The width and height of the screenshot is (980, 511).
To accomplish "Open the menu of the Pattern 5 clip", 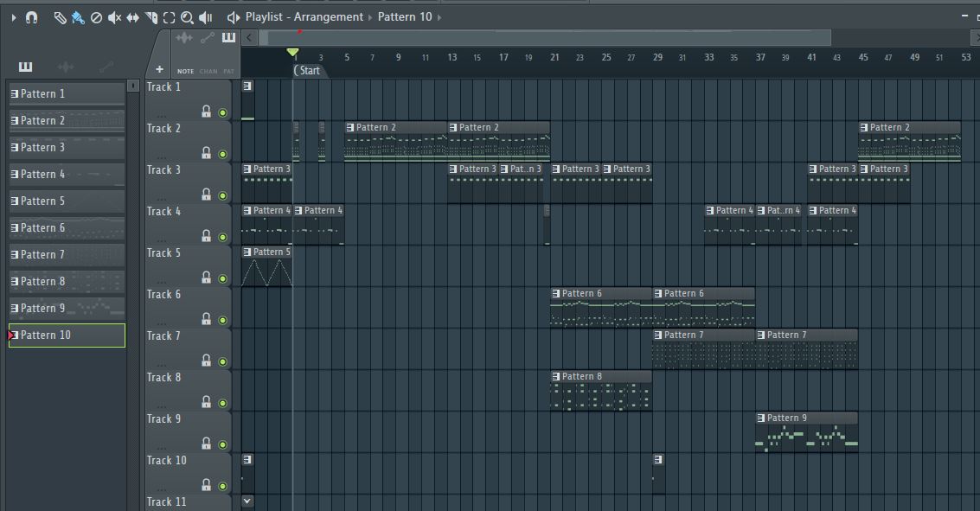I will point(247,252).
